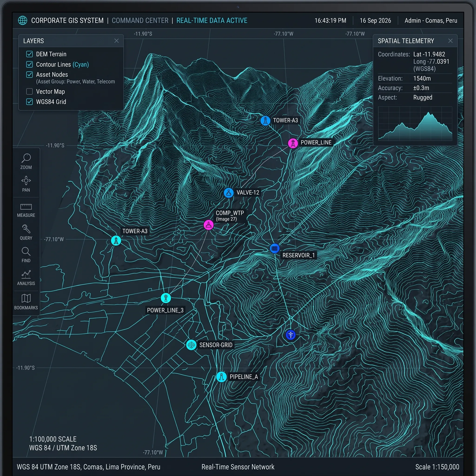Toggle the Asset Nodes layer checkbox
The image size is (476, 476).
30,74
